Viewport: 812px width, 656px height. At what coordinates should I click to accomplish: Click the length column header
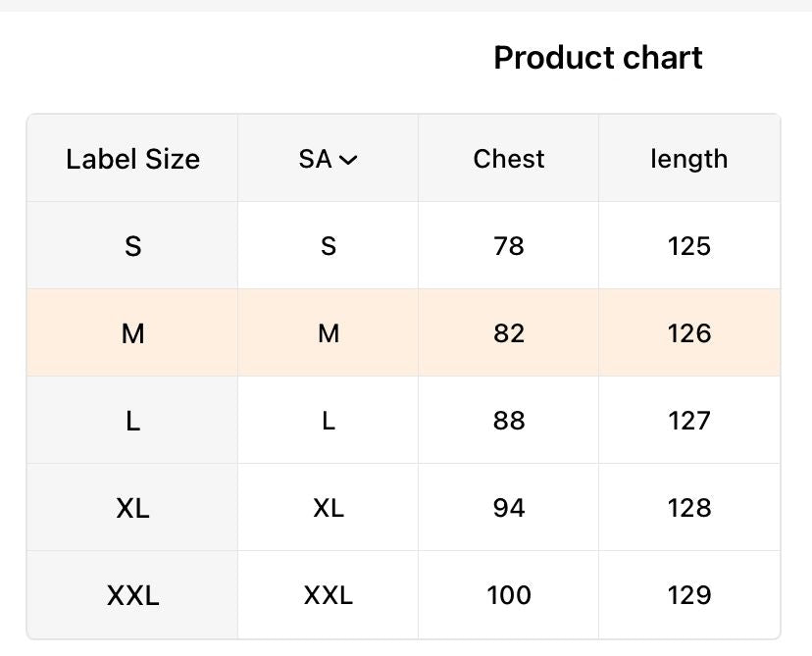click(x=688, y=159)
